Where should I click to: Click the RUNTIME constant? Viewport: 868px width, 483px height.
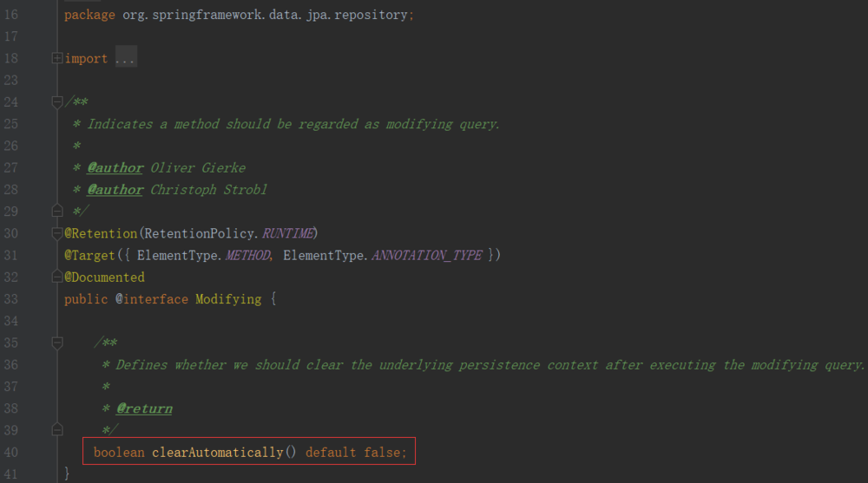(x=288, y=233)
